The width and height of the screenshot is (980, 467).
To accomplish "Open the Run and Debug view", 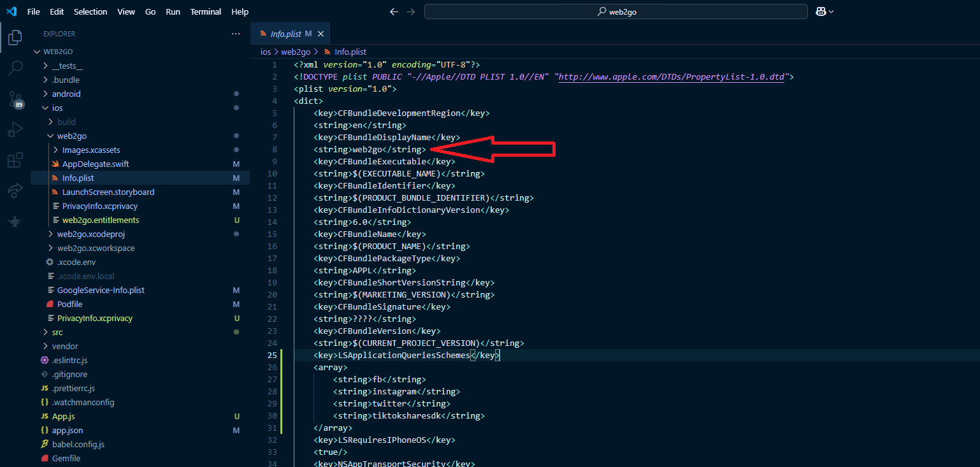I will point(15,129).
